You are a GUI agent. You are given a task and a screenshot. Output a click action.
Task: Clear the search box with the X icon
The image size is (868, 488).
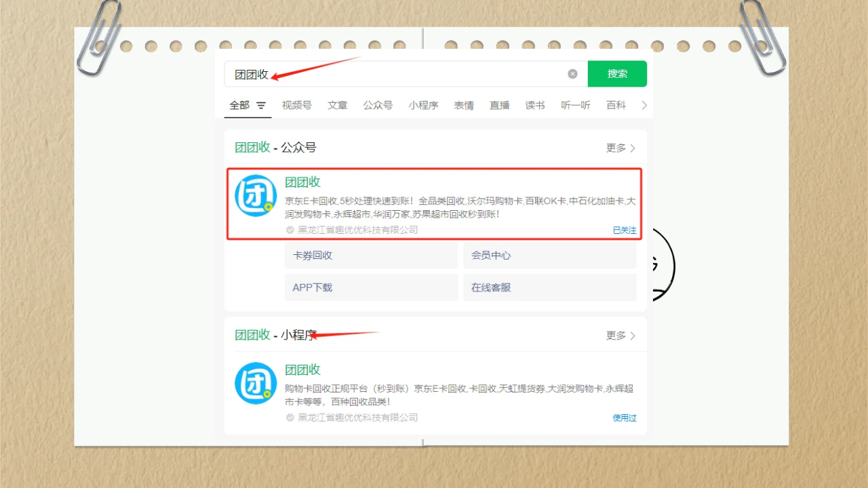[x=572, y=74]
